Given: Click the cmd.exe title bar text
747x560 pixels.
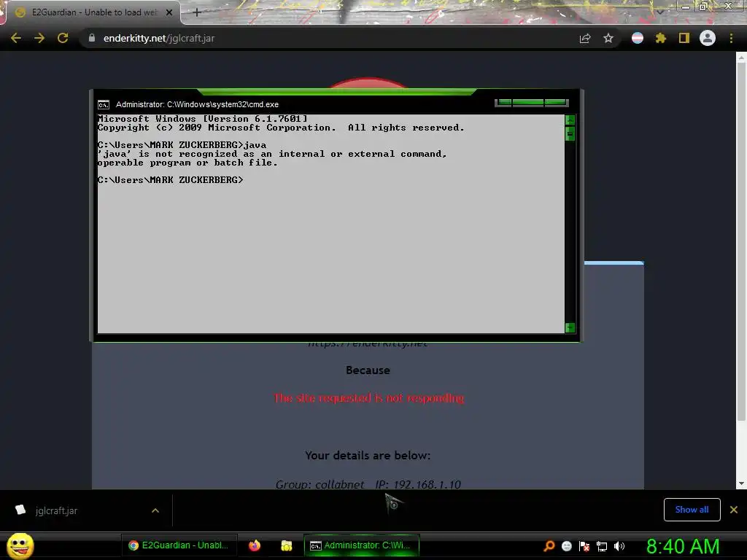Looking at the screenshot, I should (x=197, y=104).
